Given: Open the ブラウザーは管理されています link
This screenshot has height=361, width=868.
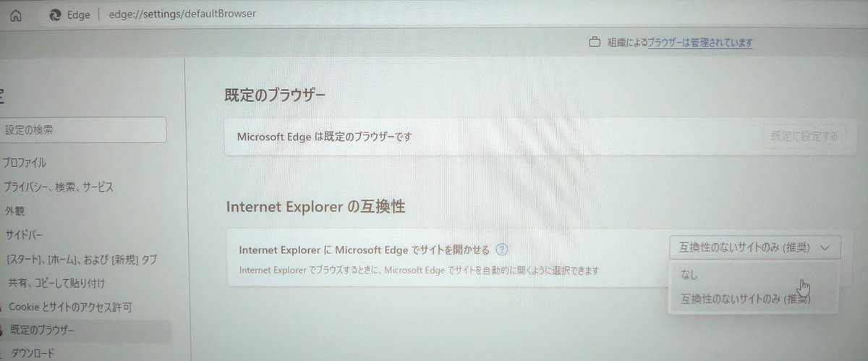Looking at the screenshot, I should point(700,43).
